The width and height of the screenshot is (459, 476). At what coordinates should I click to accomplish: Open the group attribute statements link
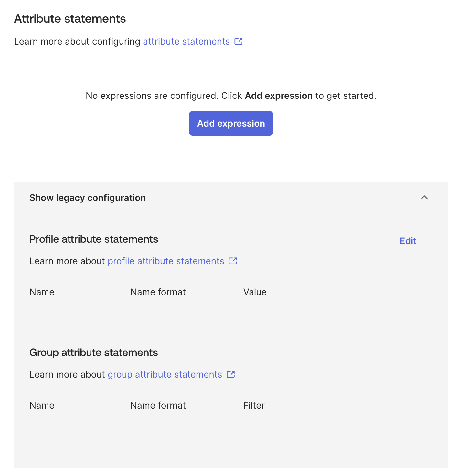[x=165, y=374]
